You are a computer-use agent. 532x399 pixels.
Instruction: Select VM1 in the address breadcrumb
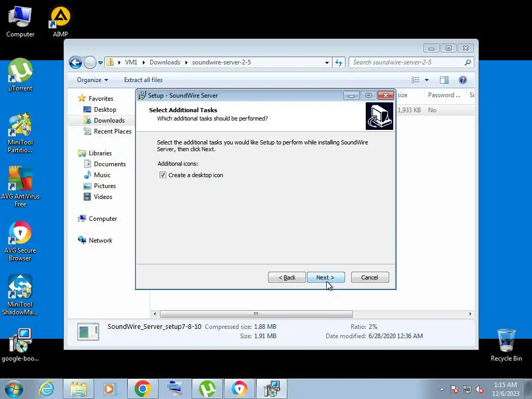point(131,62)
